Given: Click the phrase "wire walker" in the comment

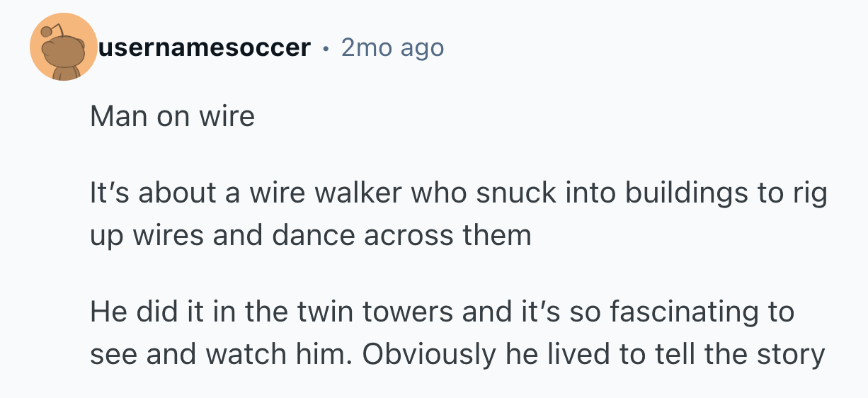Looking at the screenshot, I should coord(340,195).
